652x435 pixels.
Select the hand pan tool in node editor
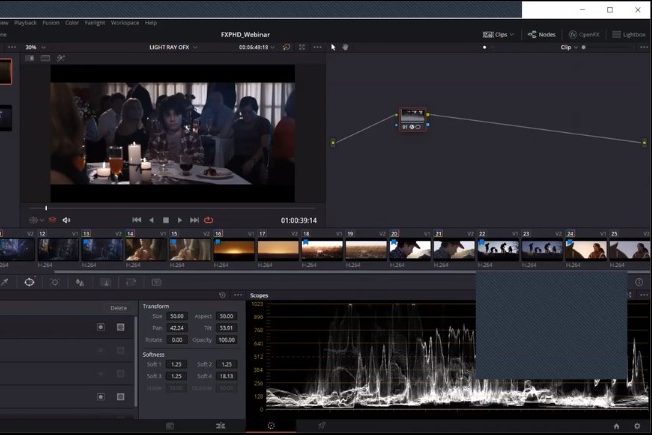click(x=346, y=47)
